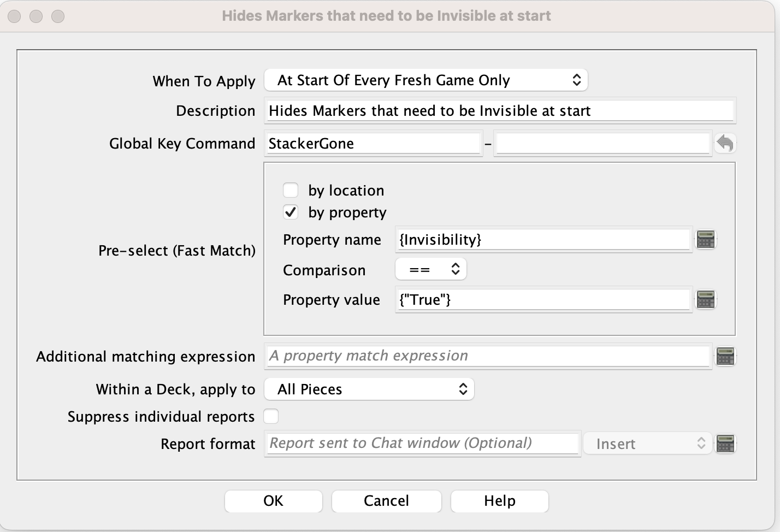
Task: Click the undo arrow beside Global Key Command
Action: (x=725, y=144)
